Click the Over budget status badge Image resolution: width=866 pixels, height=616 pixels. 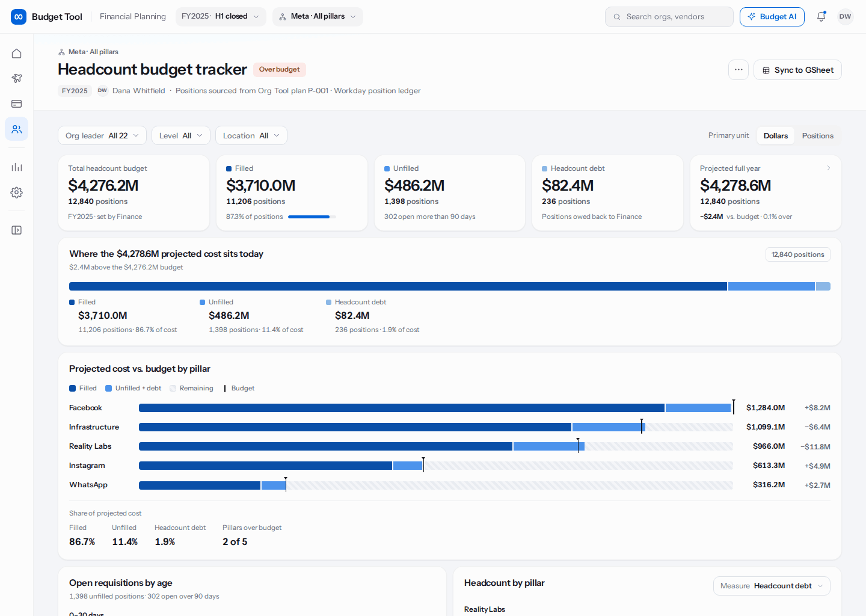tap(280, 69)
